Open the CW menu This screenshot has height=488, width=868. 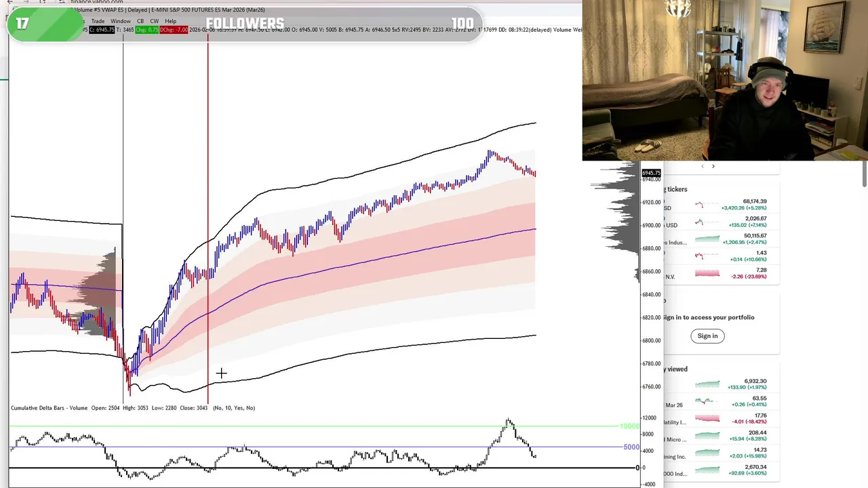pos(155,21)
